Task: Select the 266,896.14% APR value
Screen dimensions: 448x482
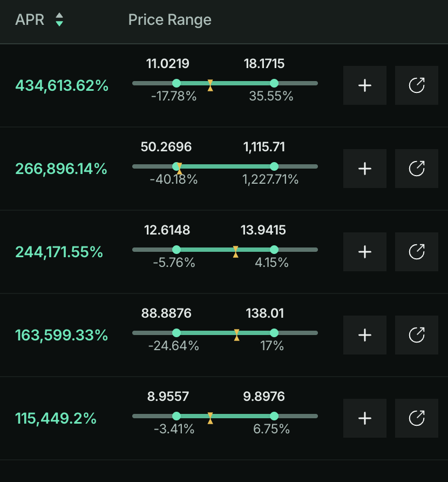Action: (x=61, y=169)
